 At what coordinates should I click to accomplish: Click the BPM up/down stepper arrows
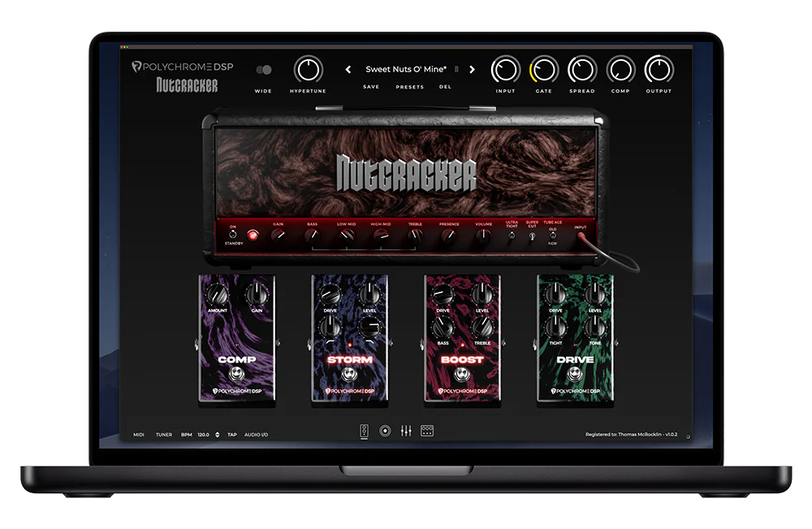click(217, 435)
